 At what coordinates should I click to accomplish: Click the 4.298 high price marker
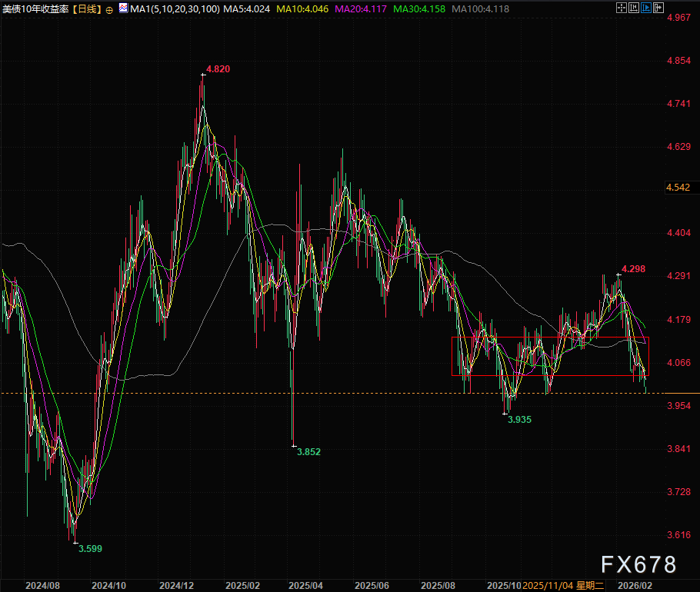[x=634, y=269]
